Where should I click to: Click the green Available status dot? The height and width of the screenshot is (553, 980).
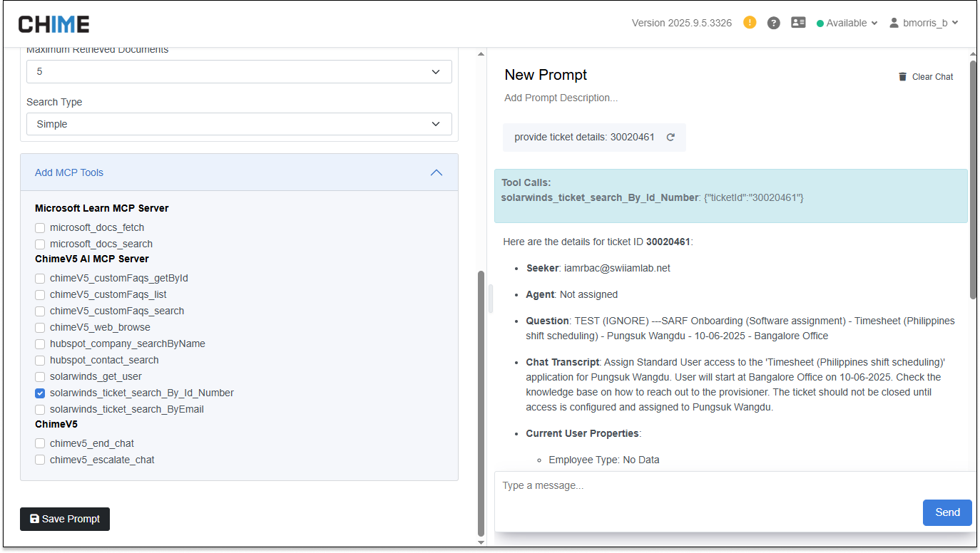click(820, 24)
